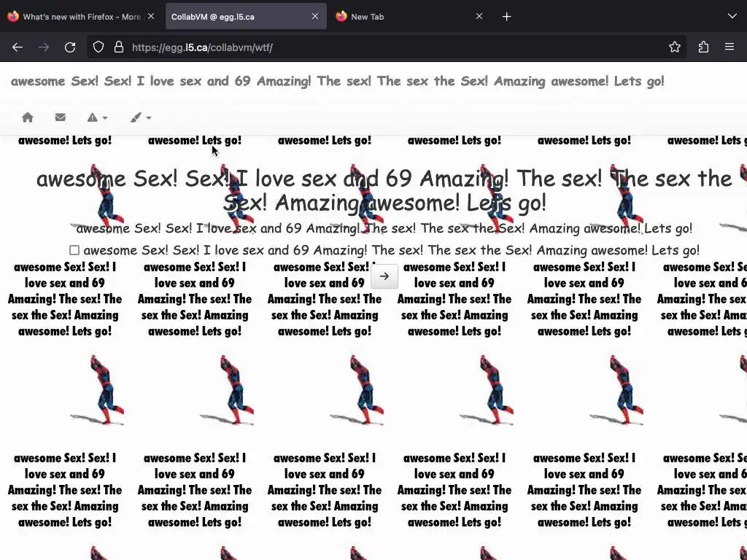747x560 pixels.
Task: Close the What's new with Firefox tab
Action: click(151, 16)
